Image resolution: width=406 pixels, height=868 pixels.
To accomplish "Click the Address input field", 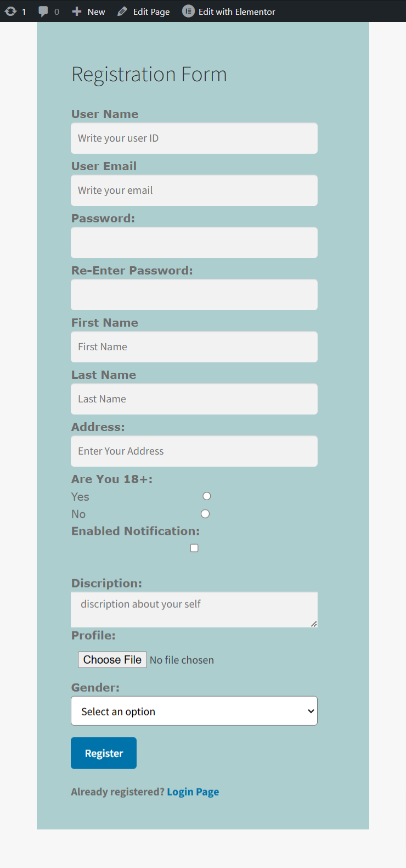I will pos(194,451).
